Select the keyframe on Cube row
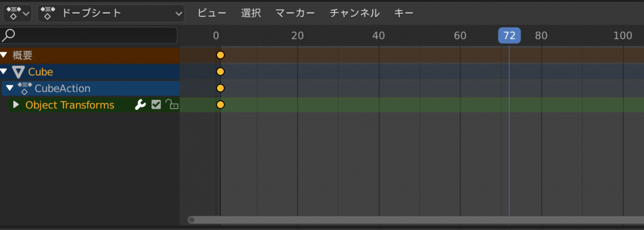644x230 pixels. click(x=220, y=72)
